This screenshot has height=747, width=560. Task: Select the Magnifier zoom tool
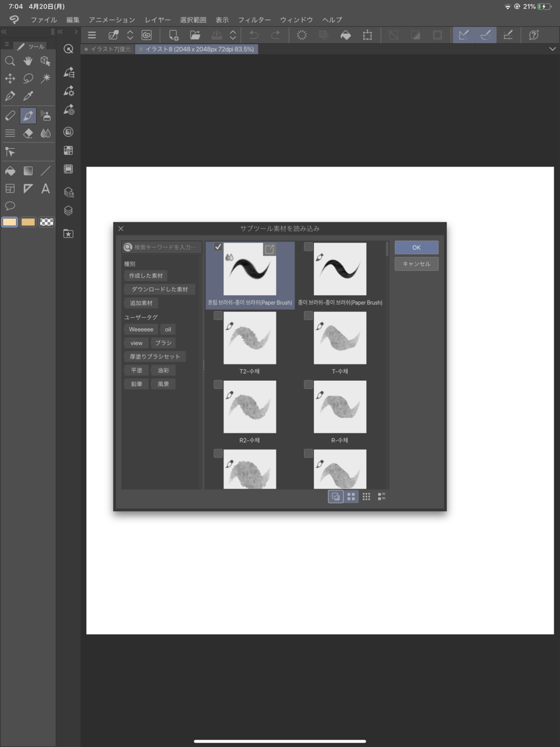10,61
